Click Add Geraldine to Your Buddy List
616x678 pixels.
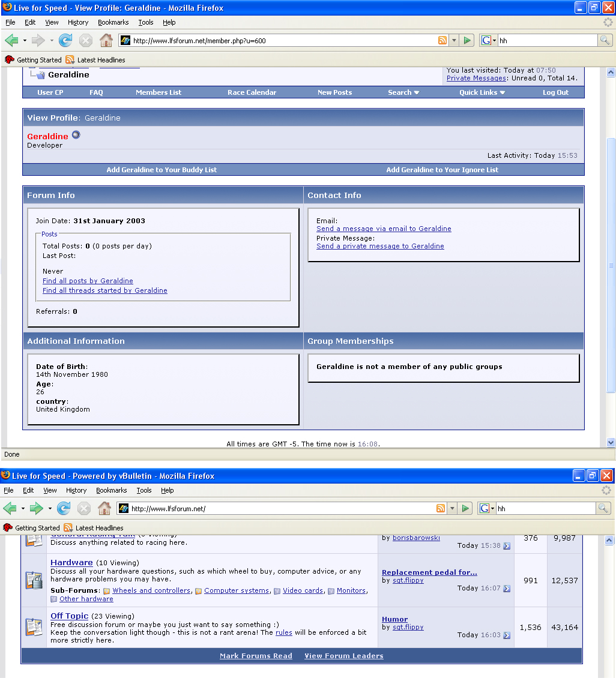tap(162, 170)
